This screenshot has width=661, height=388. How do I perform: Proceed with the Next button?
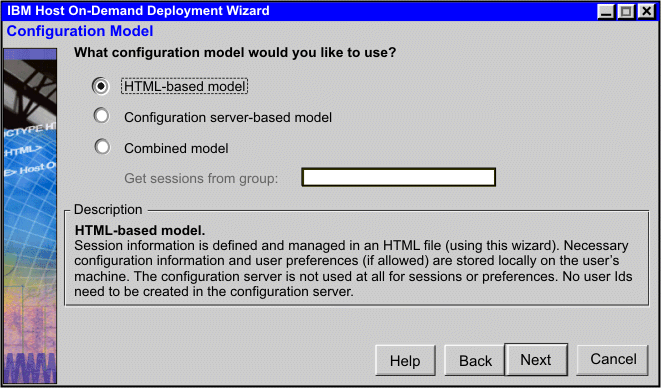(x=536, y=360)
